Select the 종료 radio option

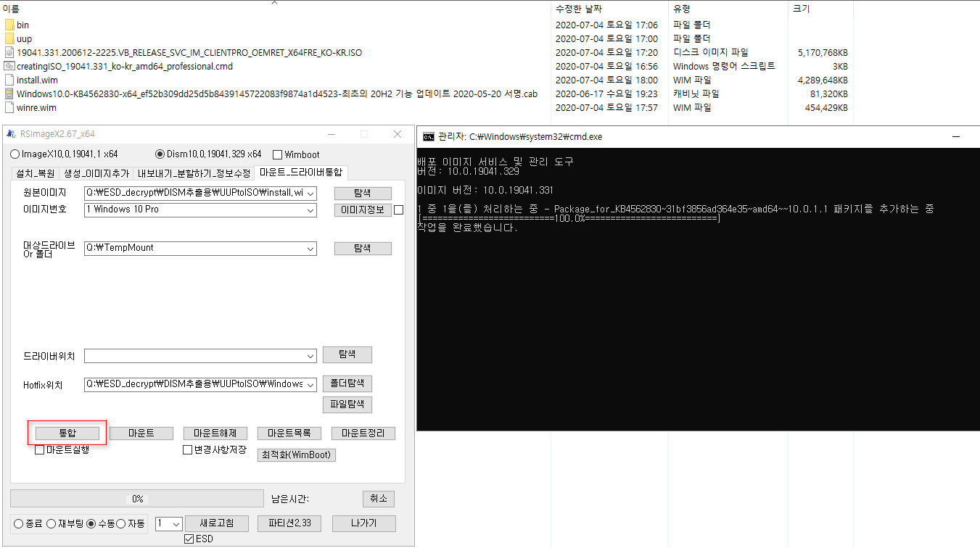[x=19, y=523]
